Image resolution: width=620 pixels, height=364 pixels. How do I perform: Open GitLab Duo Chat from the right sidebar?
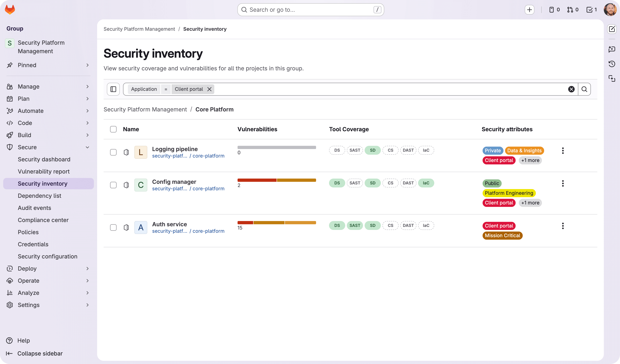612,49
